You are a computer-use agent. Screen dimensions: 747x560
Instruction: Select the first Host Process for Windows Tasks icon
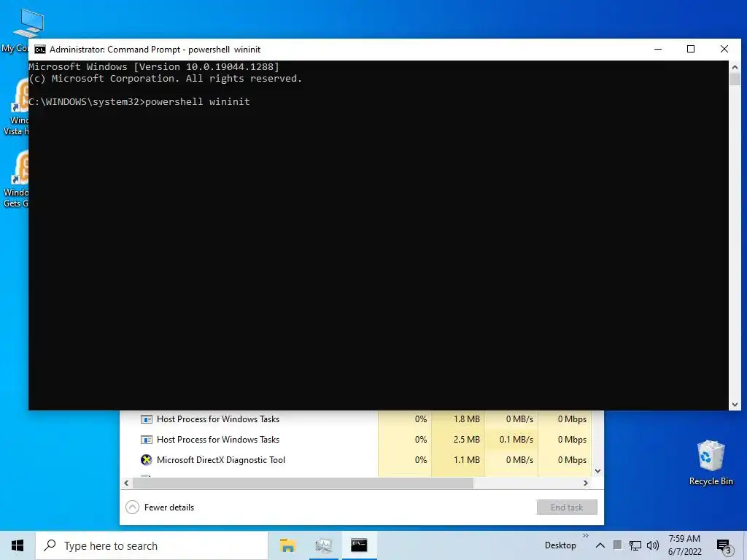click(146, 419)
